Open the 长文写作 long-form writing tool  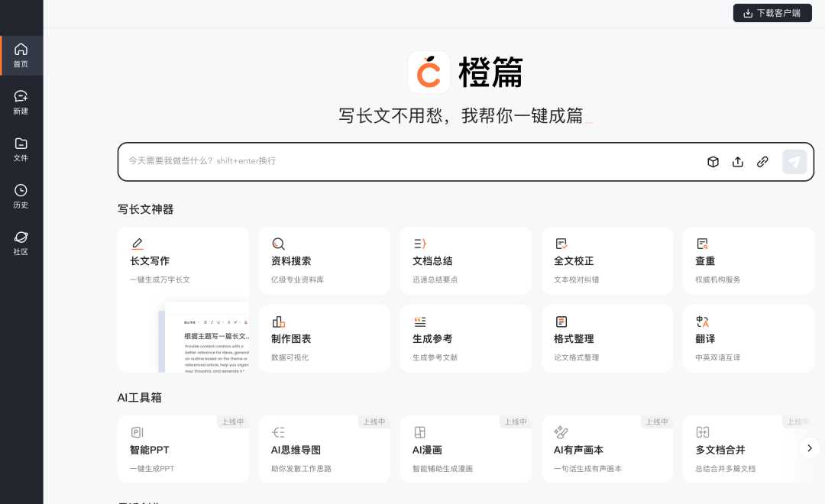click(x=183, y=260)
